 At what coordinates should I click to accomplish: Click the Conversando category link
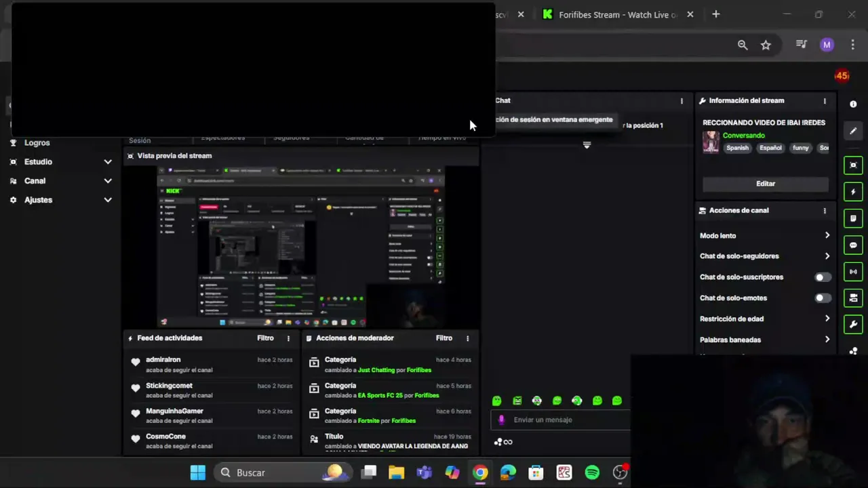coord(743,136)
